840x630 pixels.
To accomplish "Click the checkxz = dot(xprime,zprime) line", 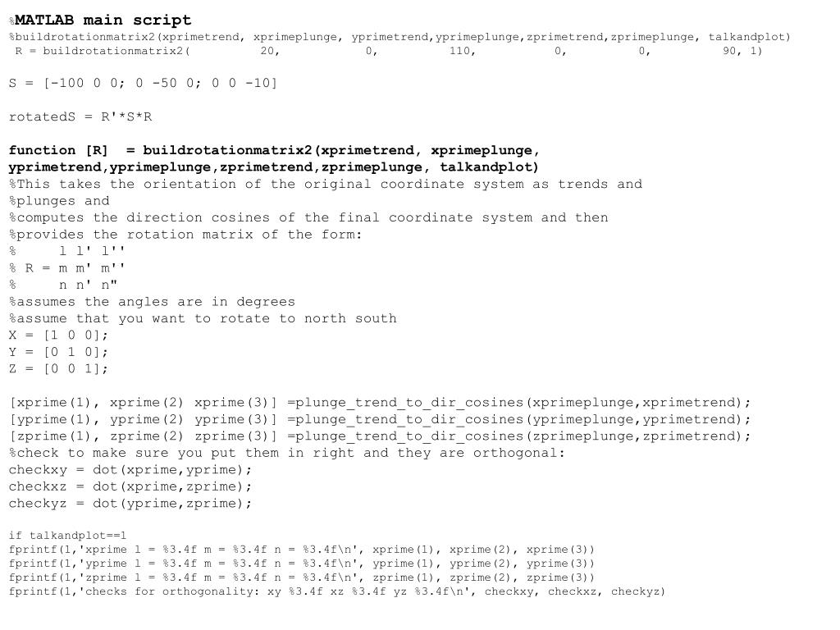I will click(x=130, y=487).
